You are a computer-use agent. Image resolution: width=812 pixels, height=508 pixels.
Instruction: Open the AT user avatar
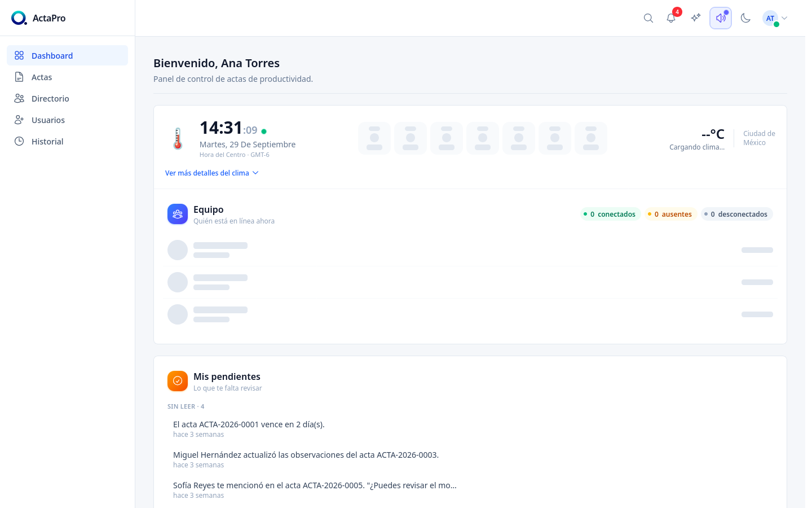tap(770, 18)
